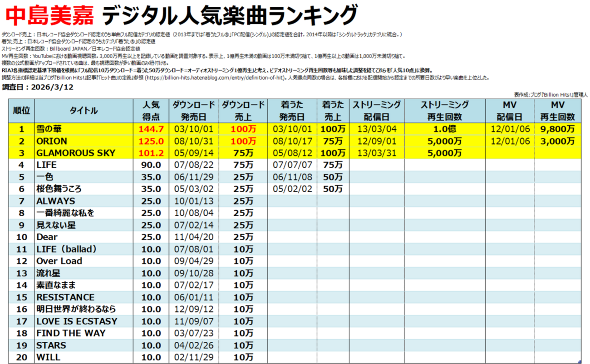
Task: Select the song title 桜色舞うころ
Action: pyautogui.click(x=59, y=189)
